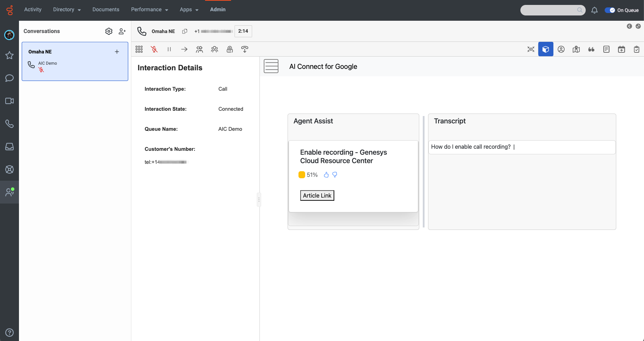The height and width of the screenshot is (341, 644).
Task: Open the Apps dropdown menu
Action: [189, 9]
